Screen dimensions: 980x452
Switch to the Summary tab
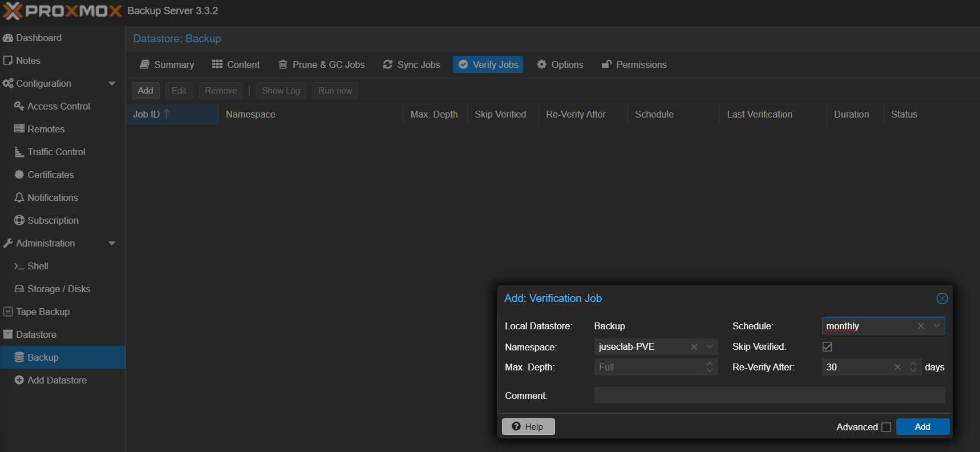point(167,64)
